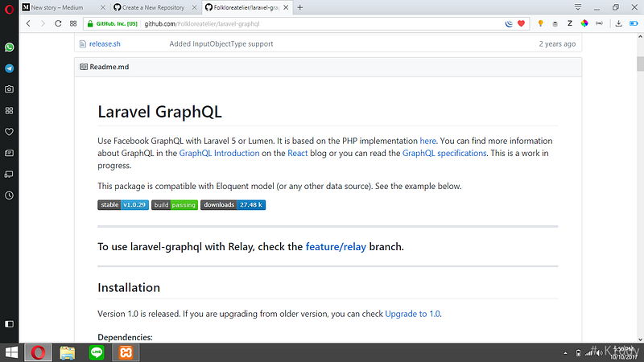Open LINE from the taskbar

click(x=97, y=352)
